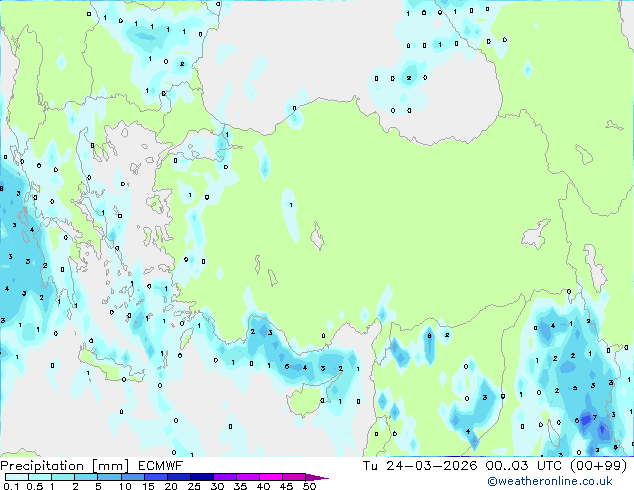
Task: Pick the 10–15 mm legend swatch
Action: coord(133,477)
